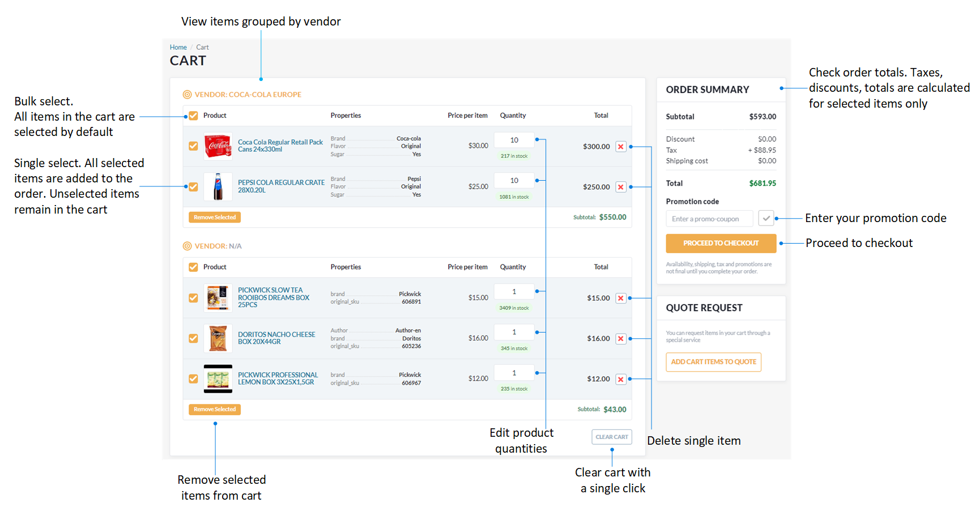Click the '$300.00' line total
This screenshot has width=980, height=511.
(x=596, y=147)
